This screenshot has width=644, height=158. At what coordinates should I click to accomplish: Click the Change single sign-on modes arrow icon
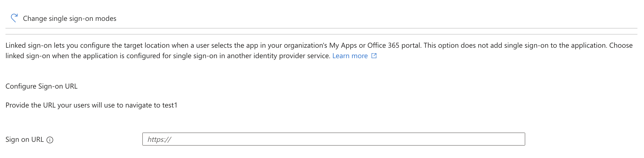coord(14,18)
